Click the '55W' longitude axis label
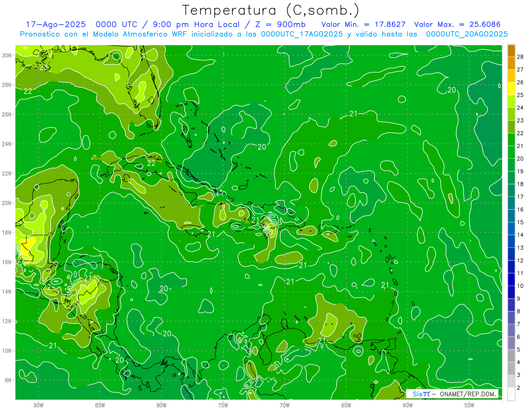The image size is (532, 411). [x=469, y=405]
